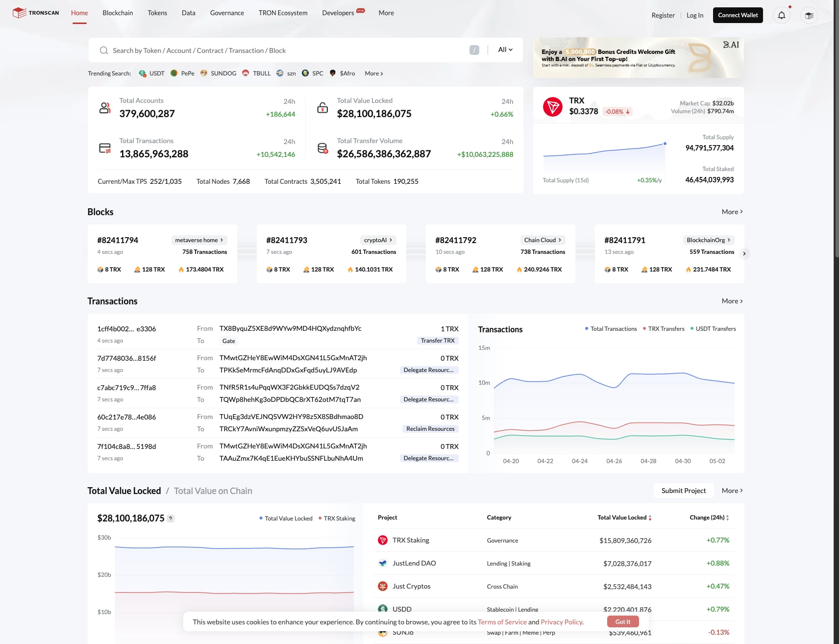Click the $Afro trending token icon
The height and width of the screenshot is (644, 839).
point(333,73)
